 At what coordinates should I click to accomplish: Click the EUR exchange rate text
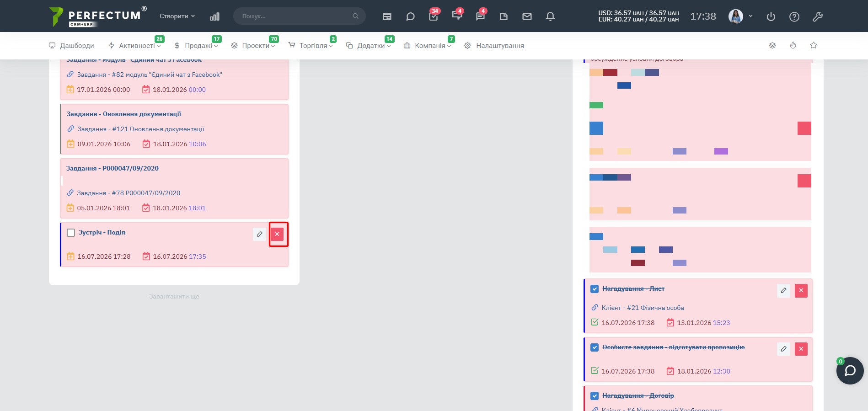pyautogui.click(x=638, y=19)
